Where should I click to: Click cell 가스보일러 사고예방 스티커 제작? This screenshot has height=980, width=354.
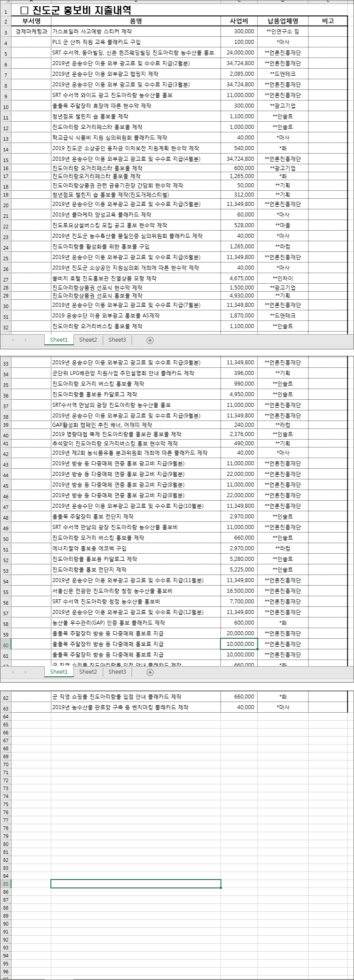(x=136, y=31)
